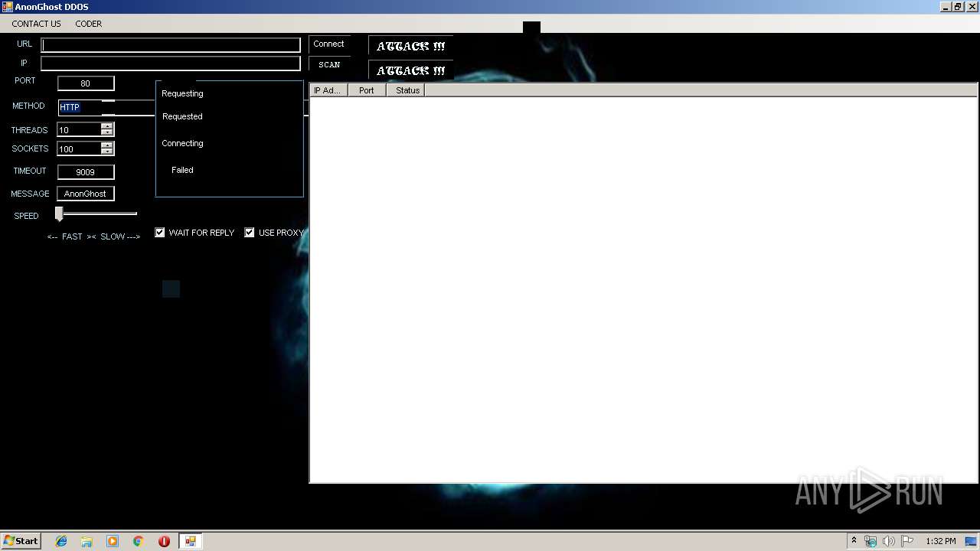Open the CONTACT US menu
Viewport: 980px width, 551px height.
point(36,24)
